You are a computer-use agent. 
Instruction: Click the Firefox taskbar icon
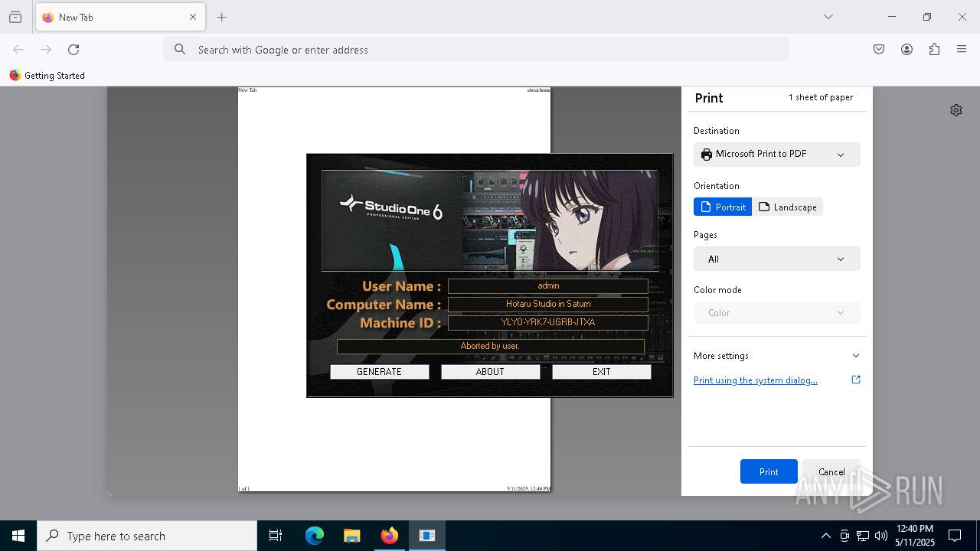pyautogui.click(x=389, y=536)
